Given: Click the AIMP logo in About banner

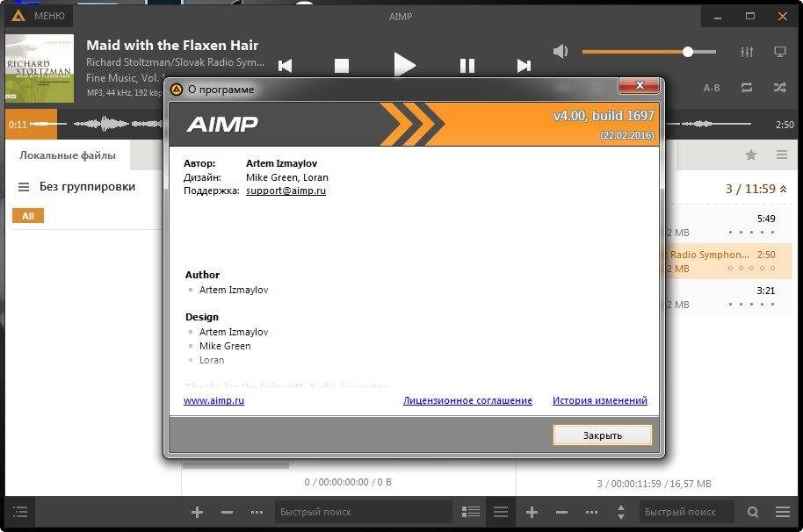Looking at the screenshot, I should click(223, 124).
